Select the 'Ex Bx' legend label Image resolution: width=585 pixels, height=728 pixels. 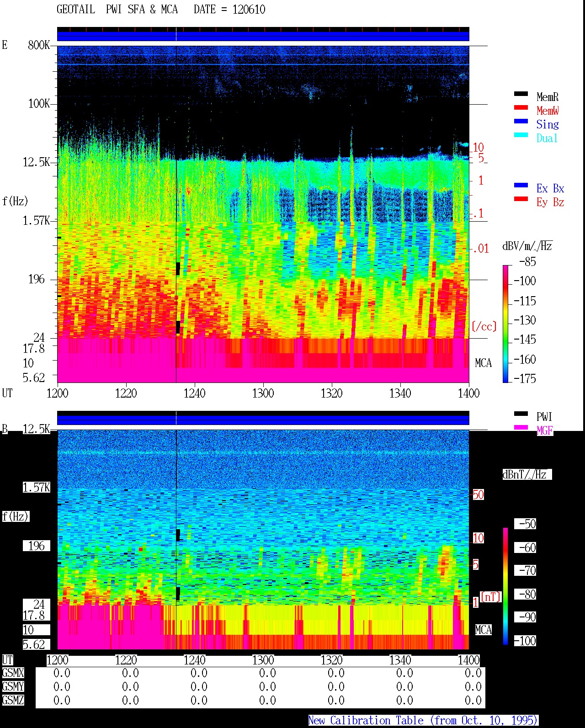[x=550, y=188]
